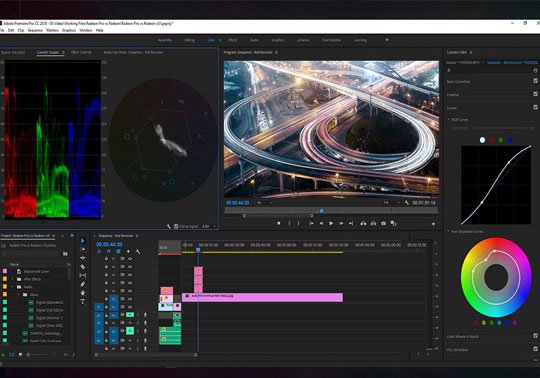Switch to Audio workspace tab
Screen dimensions: 540x378
pos(254,40)
